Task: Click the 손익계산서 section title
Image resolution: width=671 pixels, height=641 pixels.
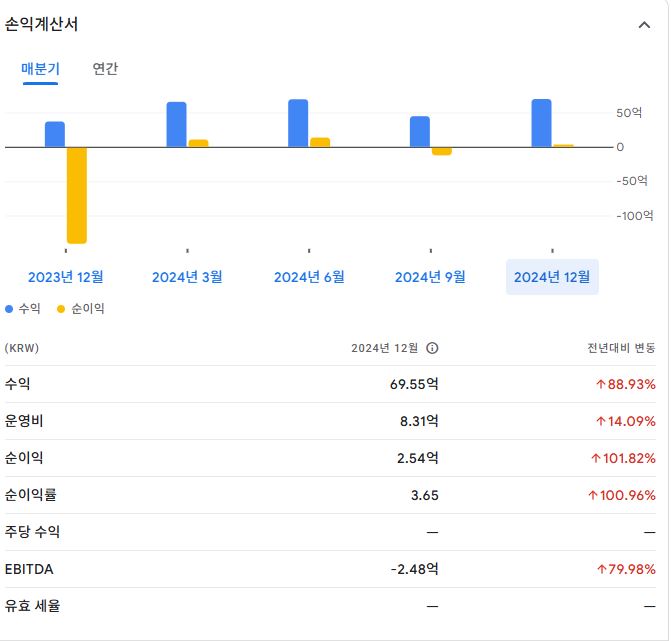Action: pyautogui.click(x=42, y=24)
